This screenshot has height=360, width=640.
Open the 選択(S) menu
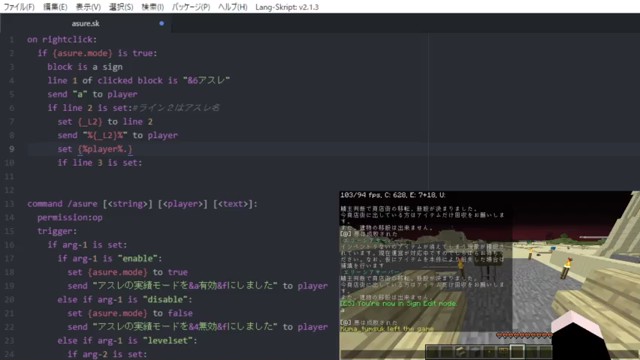[121, 7]
